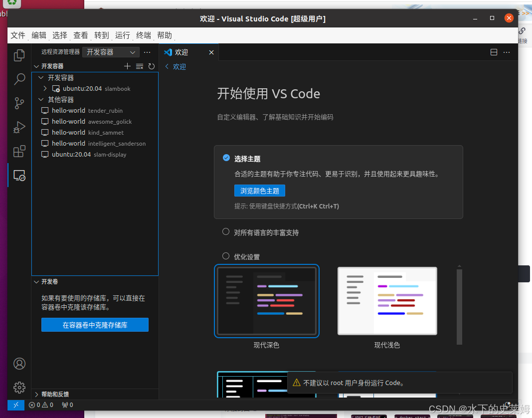532x418 pixels.
Task: Select the 对所有语言的丰富支持 radio button
Action: [226, 231]
